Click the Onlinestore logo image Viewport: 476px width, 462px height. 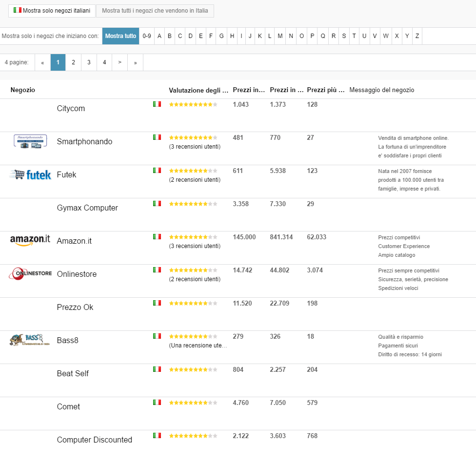(x=30, y=273)
